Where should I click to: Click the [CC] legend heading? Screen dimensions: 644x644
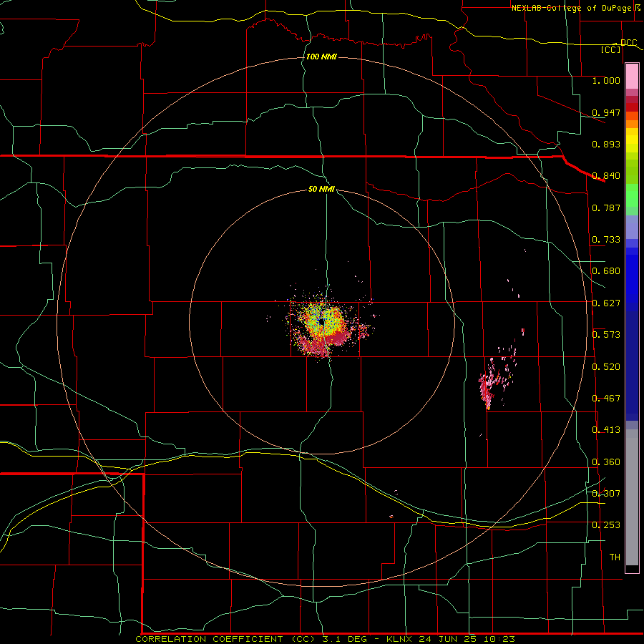pyautogui.click(x=611, y=49)
